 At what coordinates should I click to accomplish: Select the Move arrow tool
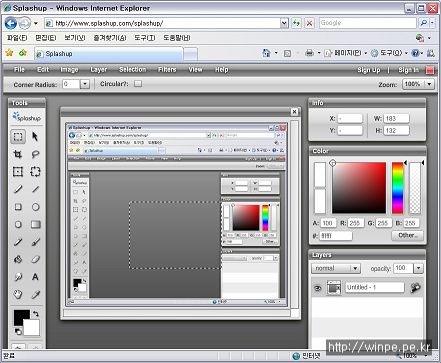pyautogui.click(x=35, y=136)
